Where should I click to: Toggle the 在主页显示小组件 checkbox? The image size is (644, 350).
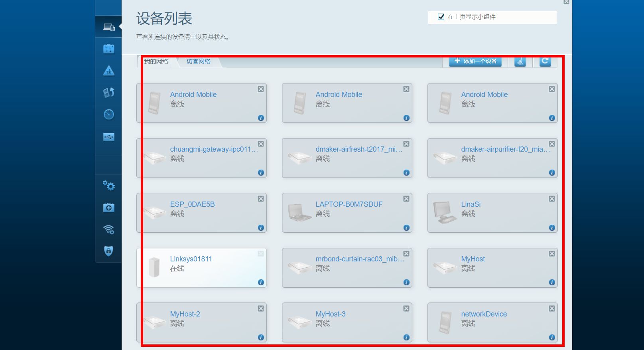pyautogui.click(x=441, y=17)
